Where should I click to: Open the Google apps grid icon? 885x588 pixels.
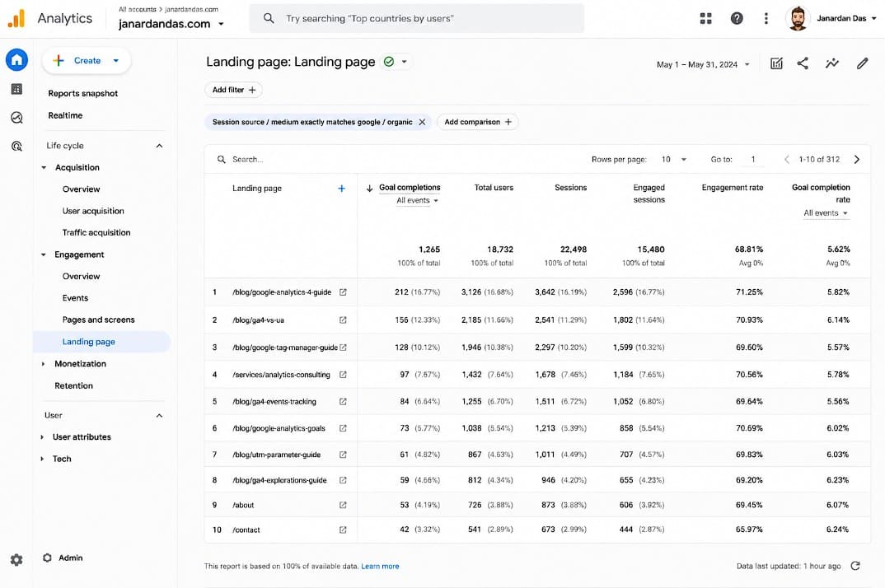(705, 19)
